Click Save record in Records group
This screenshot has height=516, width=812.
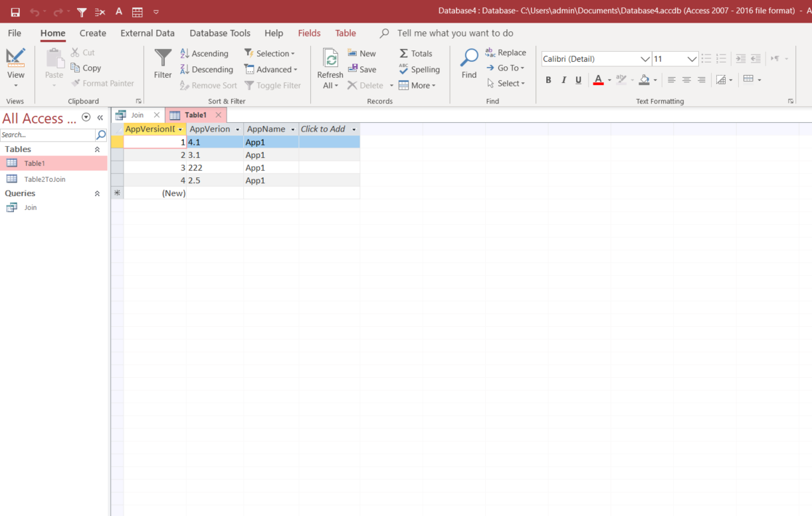(362, 69)
